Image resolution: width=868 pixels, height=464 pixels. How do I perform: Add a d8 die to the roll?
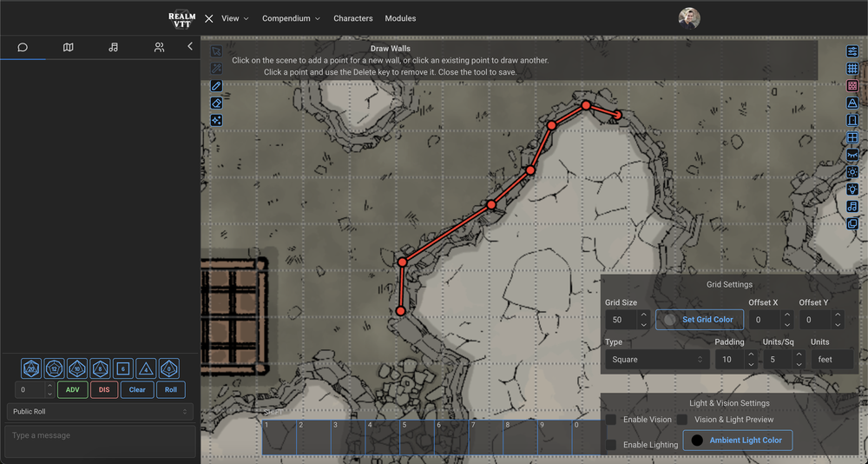(x=100, y=368)
